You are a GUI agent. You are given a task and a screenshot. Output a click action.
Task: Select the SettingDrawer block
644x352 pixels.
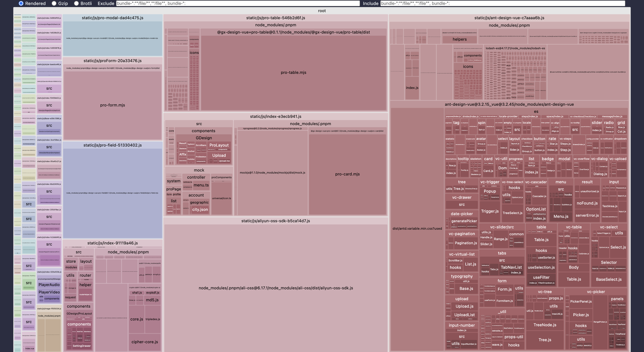(x=81, y=346)
